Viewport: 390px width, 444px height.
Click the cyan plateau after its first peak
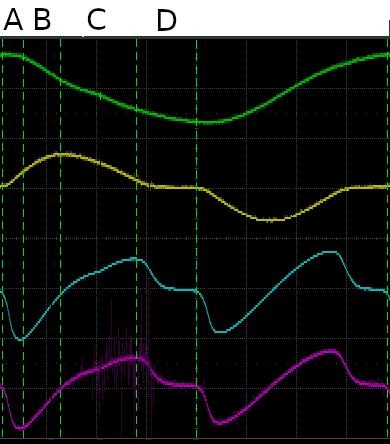(178, 289)
